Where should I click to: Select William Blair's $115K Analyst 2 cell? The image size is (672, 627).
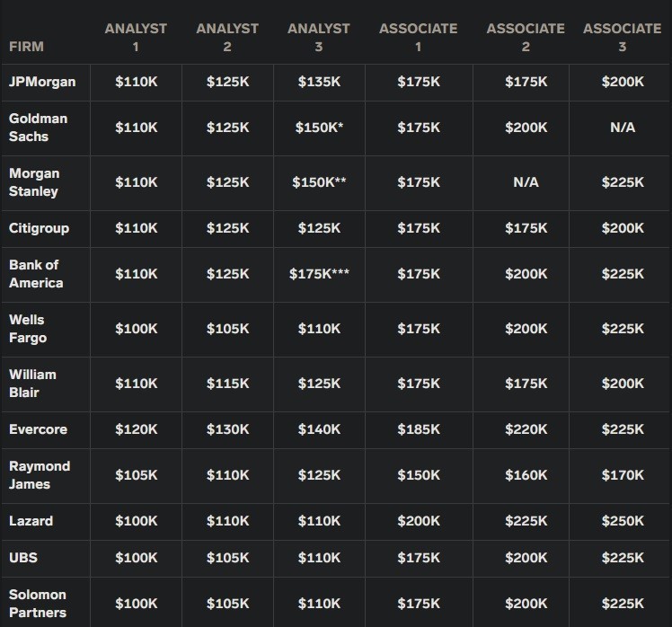point(227,384)
